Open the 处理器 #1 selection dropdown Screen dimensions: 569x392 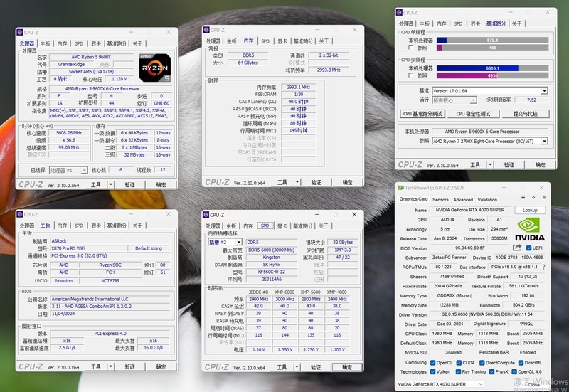[68, 170]
